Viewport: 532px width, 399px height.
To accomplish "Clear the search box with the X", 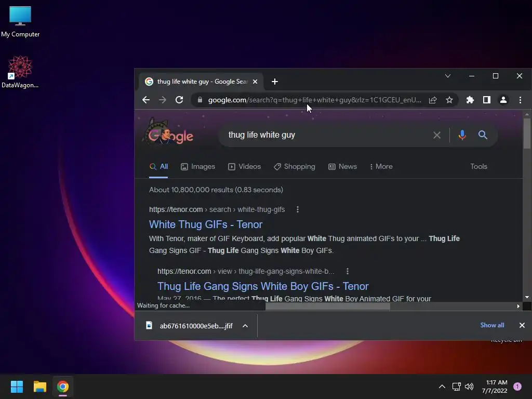I will coord(437,135).
